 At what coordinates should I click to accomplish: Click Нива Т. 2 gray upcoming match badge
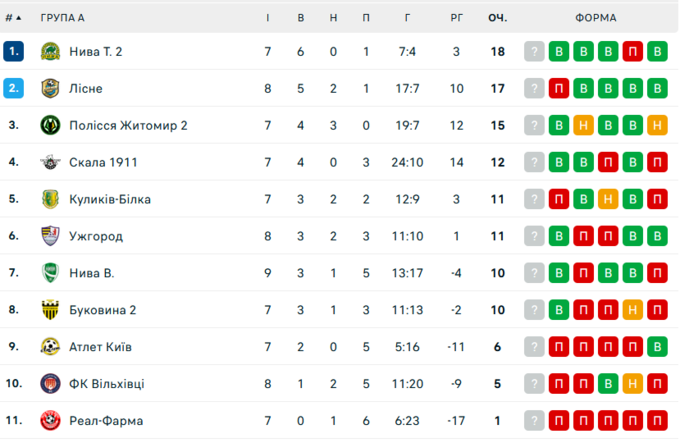pyautogui.click(x=535, y=52)
